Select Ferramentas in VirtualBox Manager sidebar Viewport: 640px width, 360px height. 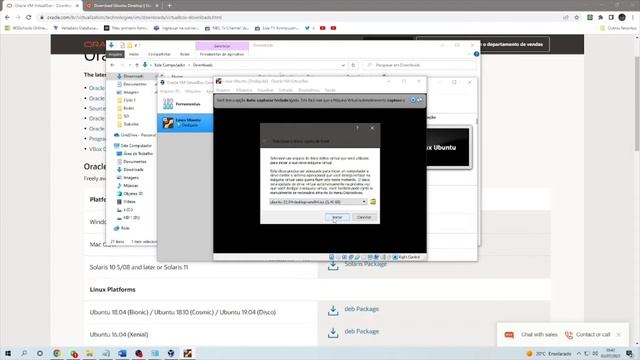click(185, 104)
